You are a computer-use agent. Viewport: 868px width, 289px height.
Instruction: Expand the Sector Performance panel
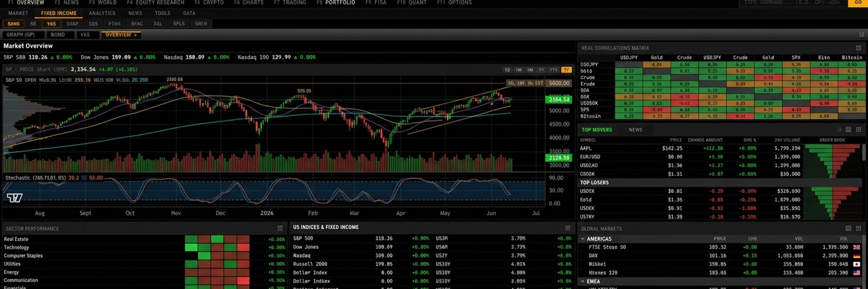(280, 228)
